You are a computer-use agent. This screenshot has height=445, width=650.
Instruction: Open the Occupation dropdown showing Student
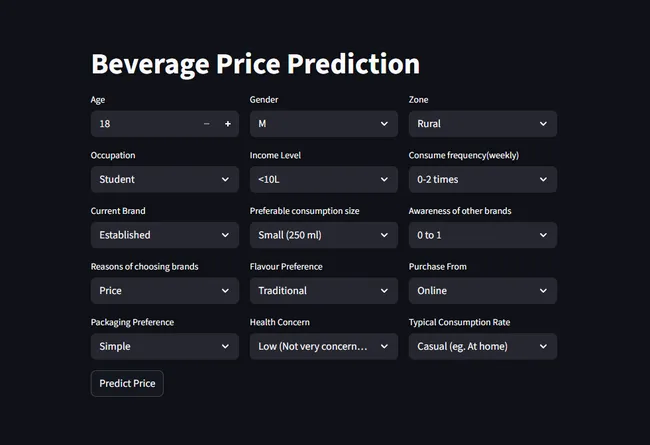[x=164, y=180]
